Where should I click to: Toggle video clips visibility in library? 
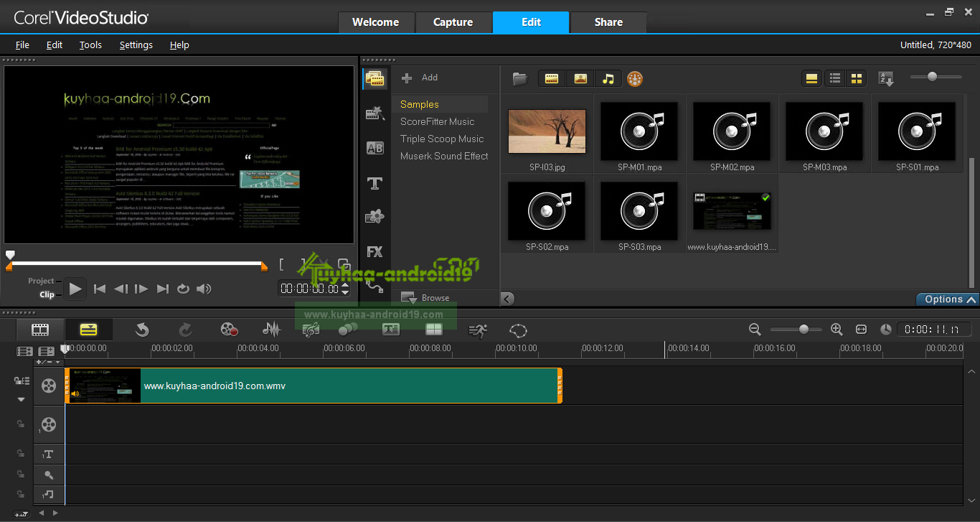[552, 78]
